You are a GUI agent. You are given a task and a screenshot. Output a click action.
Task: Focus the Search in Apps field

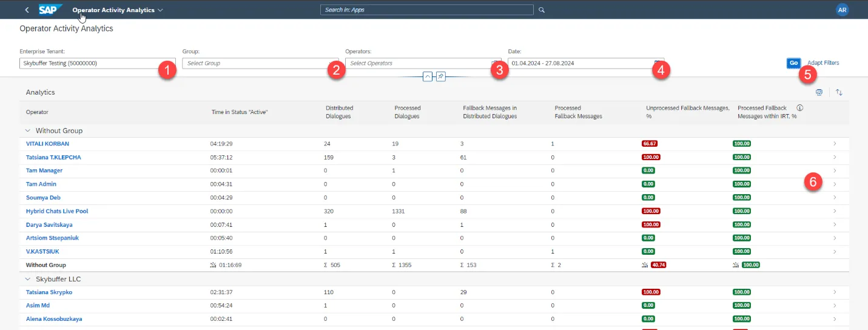[427, 10]
